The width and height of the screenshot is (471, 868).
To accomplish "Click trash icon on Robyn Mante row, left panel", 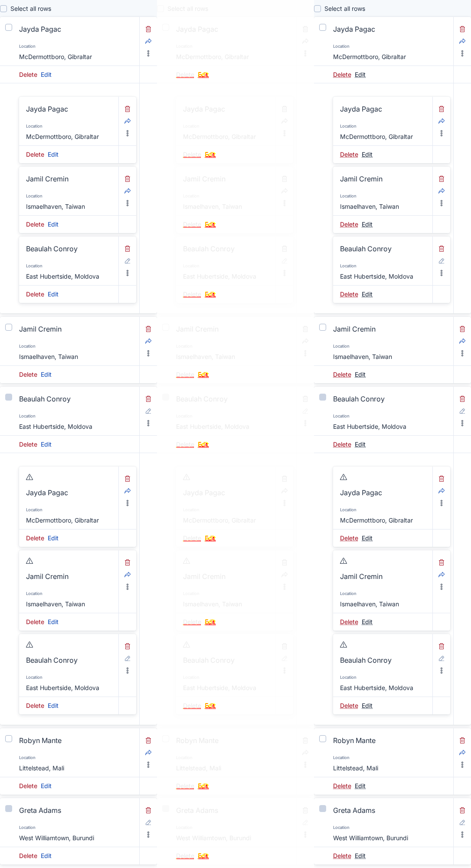I will click(x=148, y=740).
